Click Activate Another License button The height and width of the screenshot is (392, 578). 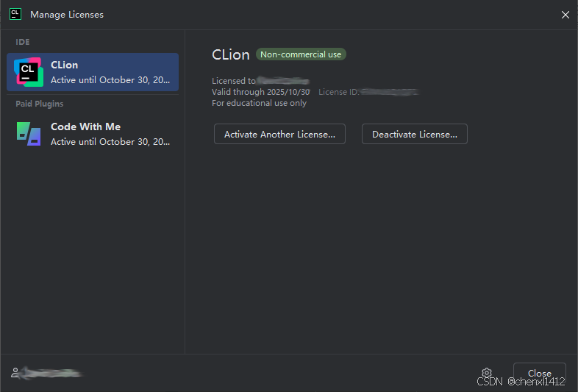tap(279, 134)
